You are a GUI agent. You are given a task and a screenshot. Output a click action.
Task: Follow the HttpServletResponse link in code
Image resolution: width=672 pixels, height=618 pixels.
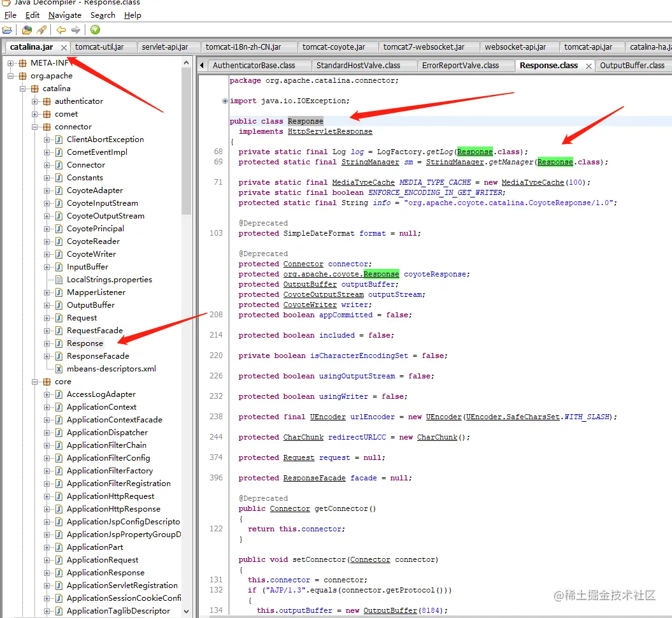330,132
